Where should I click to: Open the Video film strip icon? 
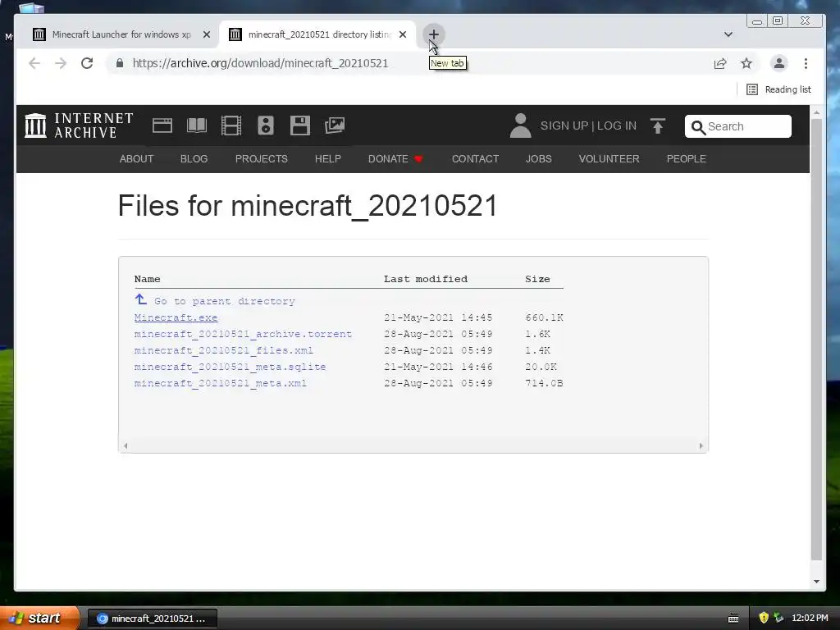[231, 126]
